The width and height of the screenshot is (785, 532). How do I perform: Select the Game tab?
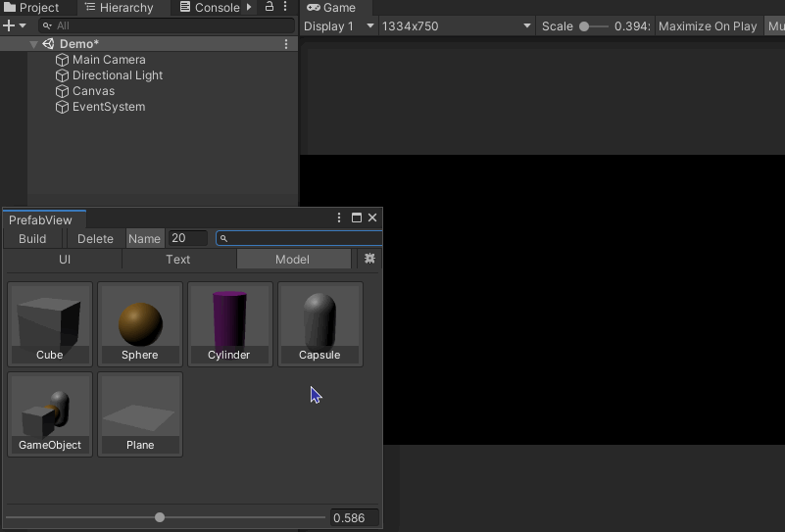[x=331, y=8]
